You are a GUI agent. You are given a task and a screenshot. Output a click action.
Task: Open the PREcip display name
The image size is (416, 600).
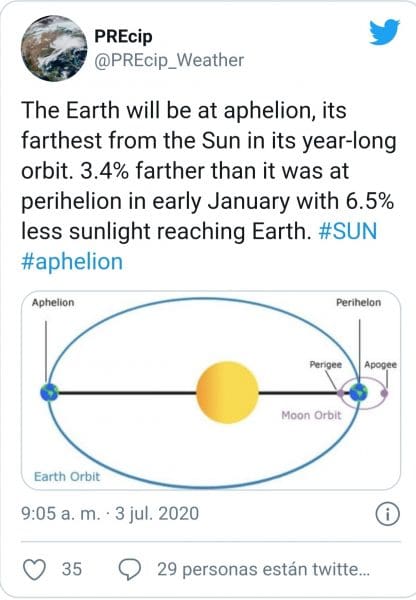point(123,36)
